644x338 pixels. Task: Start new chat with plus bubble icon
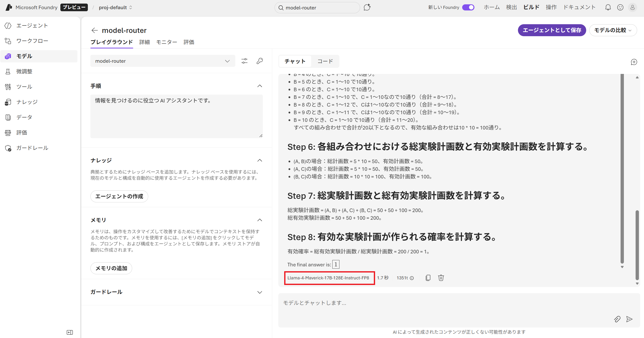click(634, 62)
